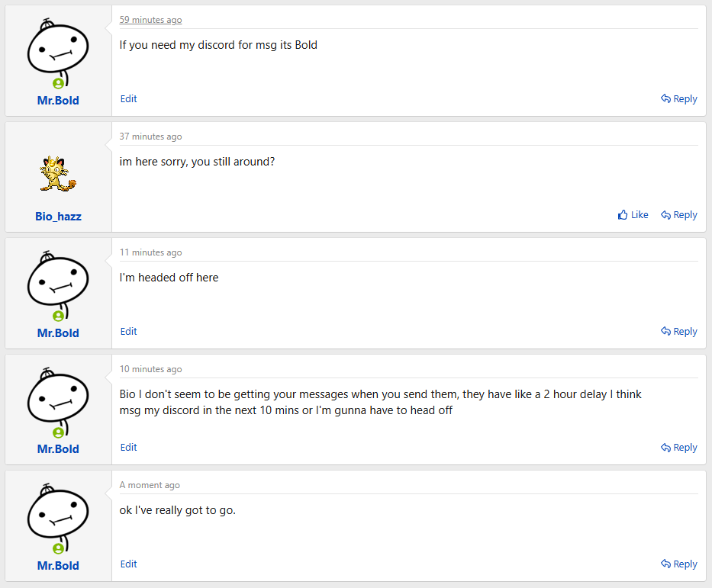The image size is (712, 588).
Task: Click Reply icon on '59 minutes ago' comment
Action: (x=665, y=98)
